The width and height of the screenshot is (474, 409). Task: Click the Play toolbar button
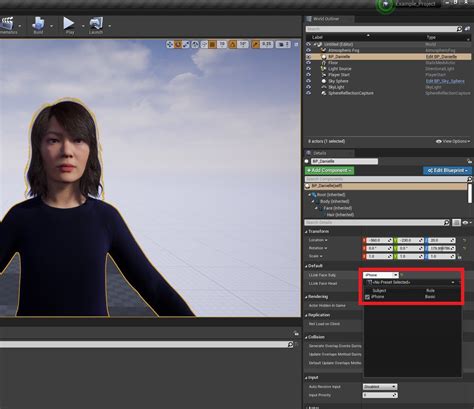tap(69, 24)
